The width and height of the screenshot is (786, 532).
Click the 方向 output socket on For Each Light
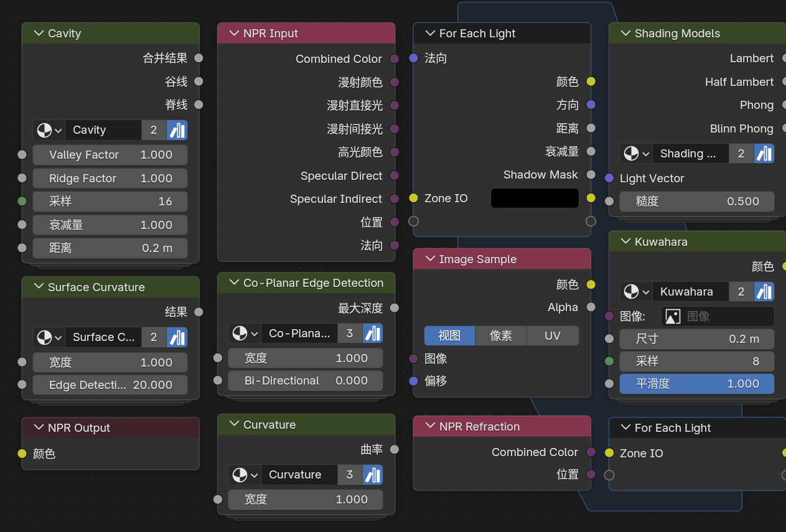click(591, 105)
